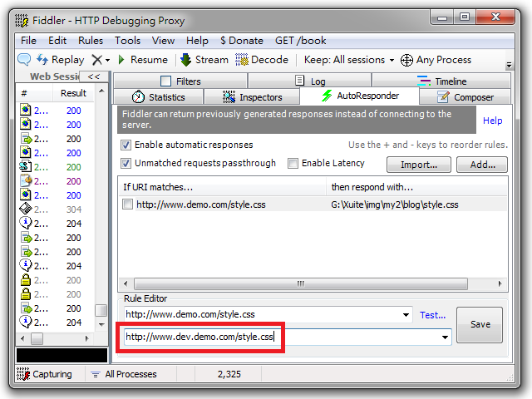This screenshot has height=399, width=532.
Task: Switch to the Composer tab
Action: [465, 97]
